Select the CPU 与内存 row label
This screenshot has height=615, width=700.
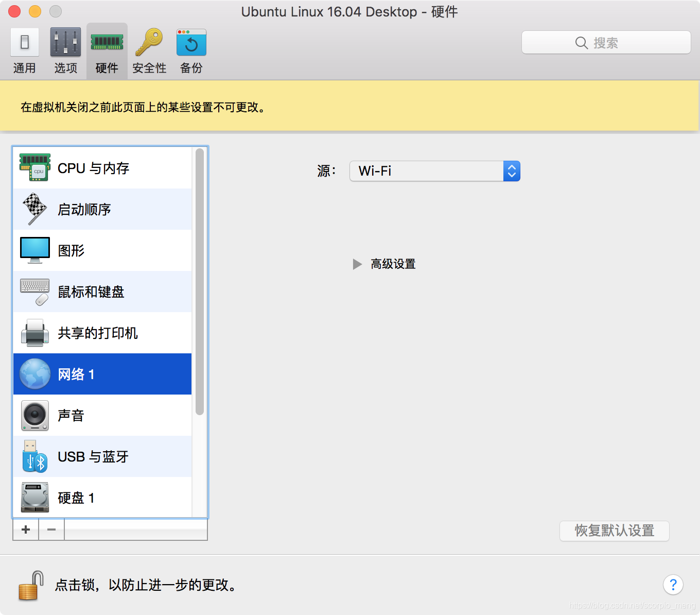click(x=94, y=168)
